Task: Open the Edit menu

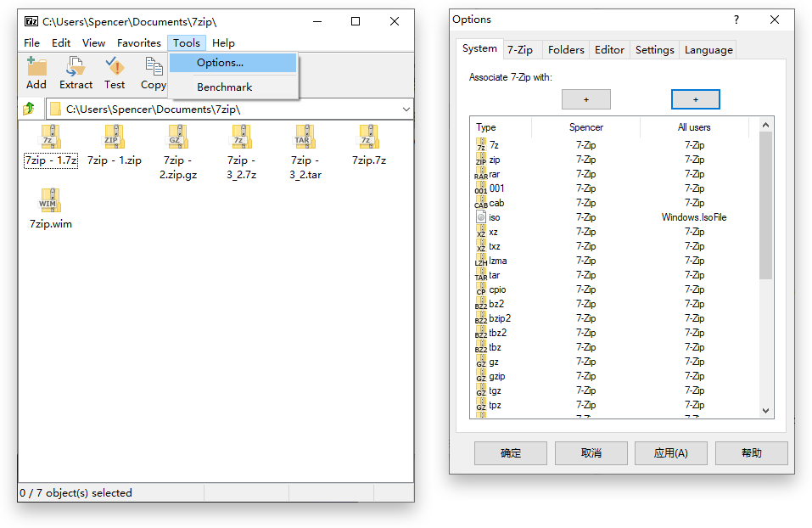Action: pos(61,43)
